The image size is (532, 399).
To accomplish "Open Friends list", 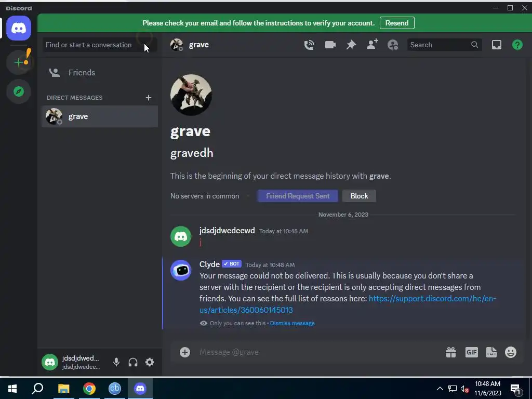I will 100,73.
